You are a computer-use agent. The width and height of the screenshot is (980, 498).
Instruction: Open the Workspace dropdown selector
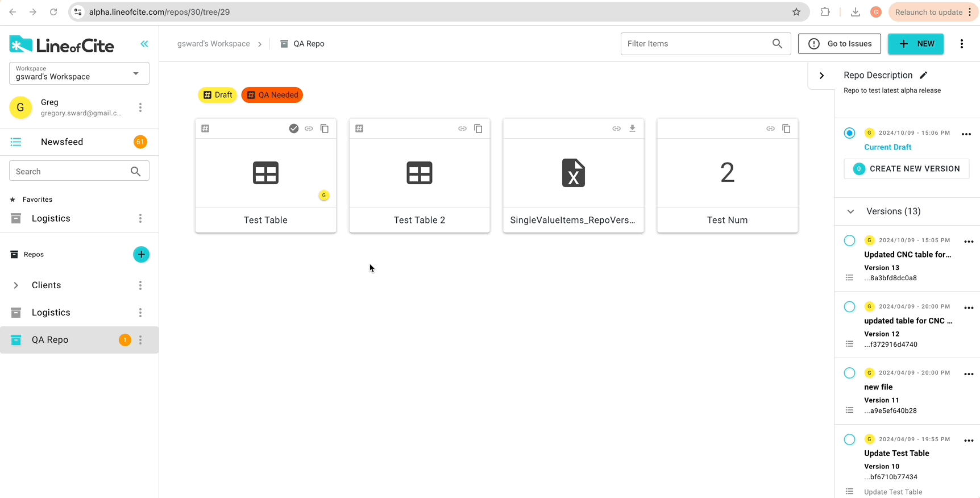point(79,73)
